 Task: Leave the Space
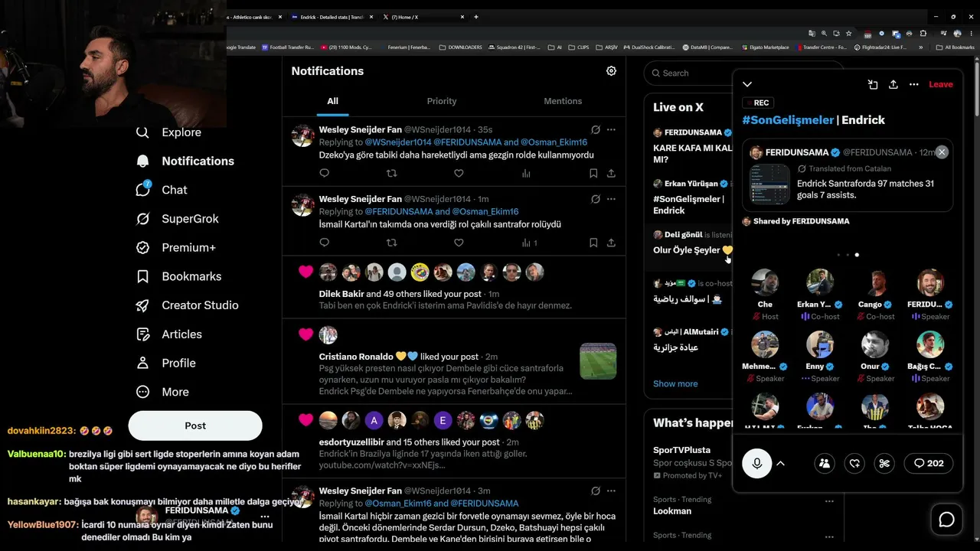941,84
